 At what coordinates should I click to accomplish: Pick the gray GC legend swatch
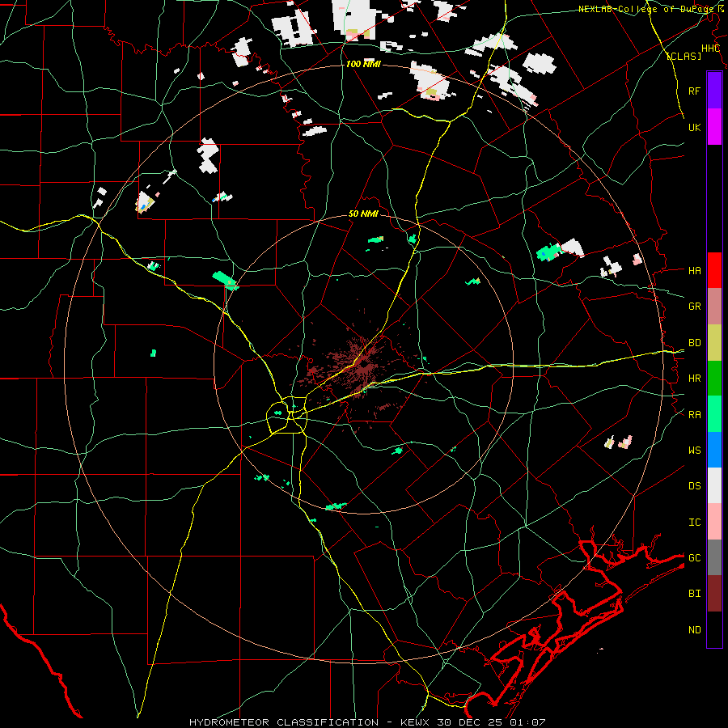(714, 557)
